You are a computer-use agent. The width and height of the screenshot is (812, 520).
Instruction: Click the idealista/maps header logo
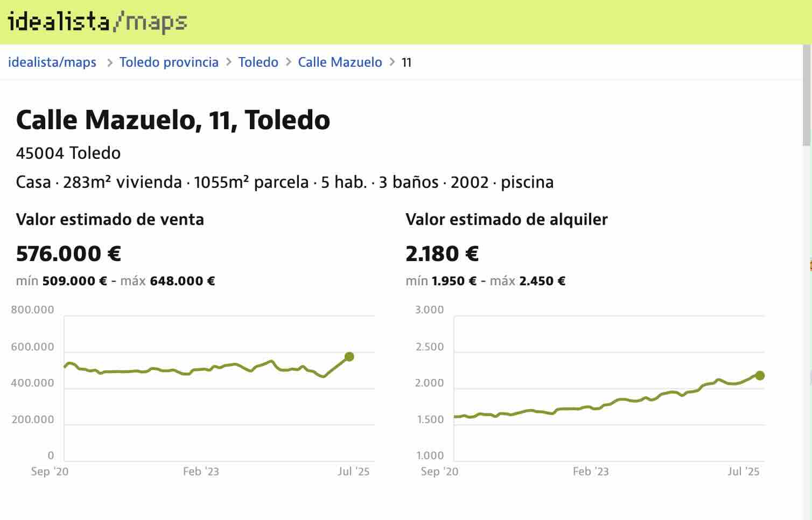pos(97,22)
